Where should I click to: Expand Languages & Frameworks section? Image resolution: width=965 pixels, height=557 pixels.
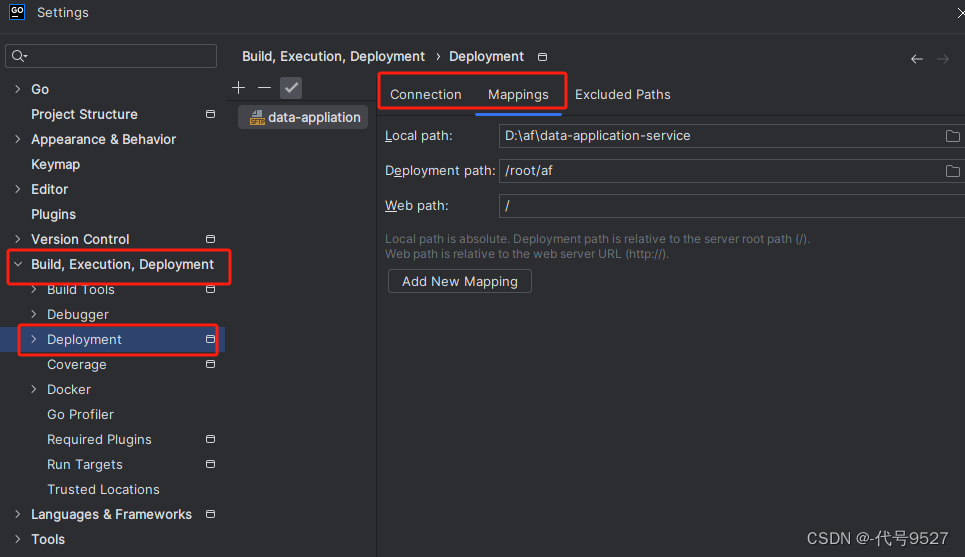[18, 514]
